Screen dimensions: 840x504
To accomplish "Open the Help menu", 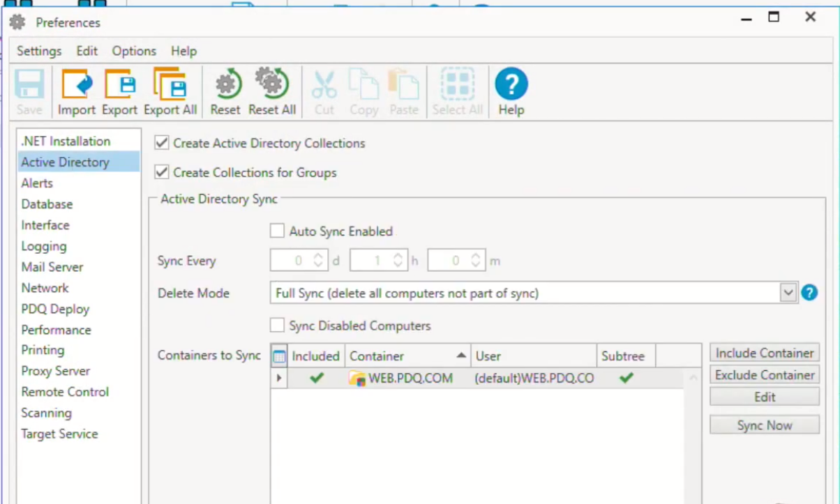I will pos(183,51).
